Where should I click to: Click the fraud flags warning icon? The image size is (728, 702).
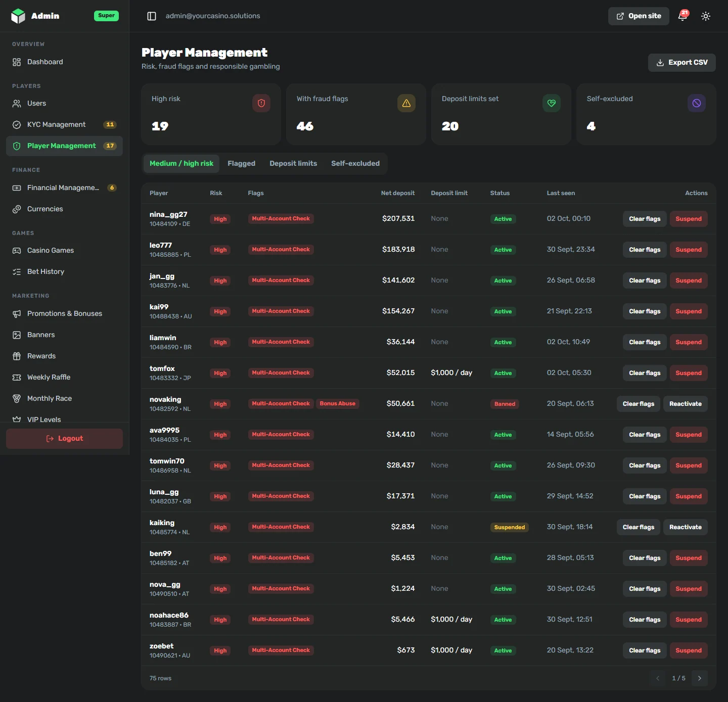pyautogui.click(x=406, y=103)
